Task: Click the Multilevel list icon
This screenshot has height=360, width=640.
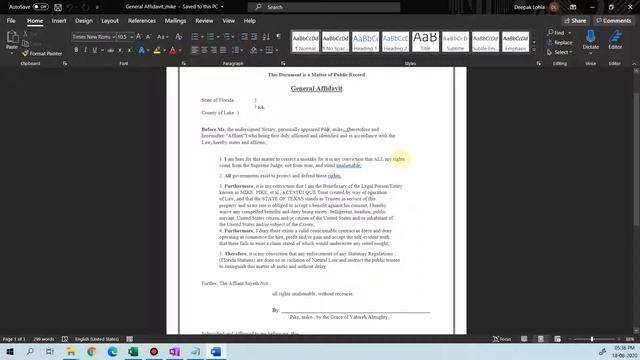Action: pos(227,37)
